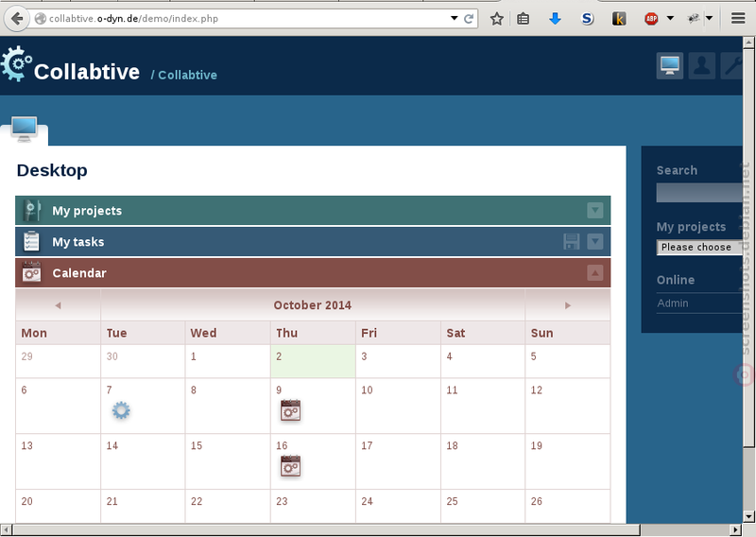
Task: Open the gear task icon on October 7
Action: (x=121, y=410)
